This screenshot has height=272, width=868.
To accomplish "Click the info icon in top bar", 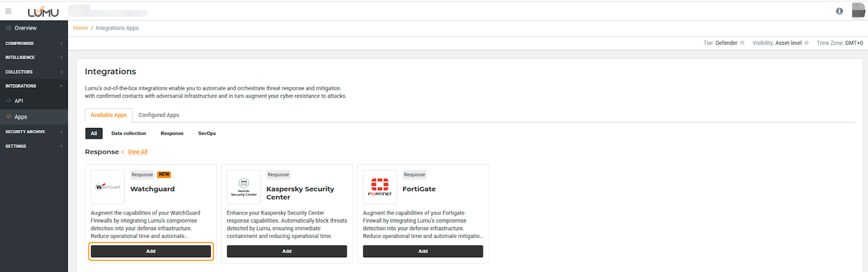I will pyautogui.click(x=839, y=11).
